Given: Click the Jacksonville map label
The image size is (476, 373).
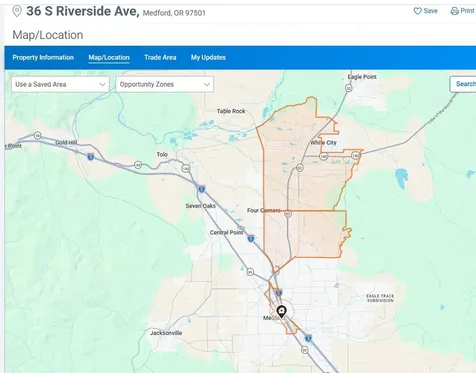Looking at the screenshot, I should [x=166, y=333].
